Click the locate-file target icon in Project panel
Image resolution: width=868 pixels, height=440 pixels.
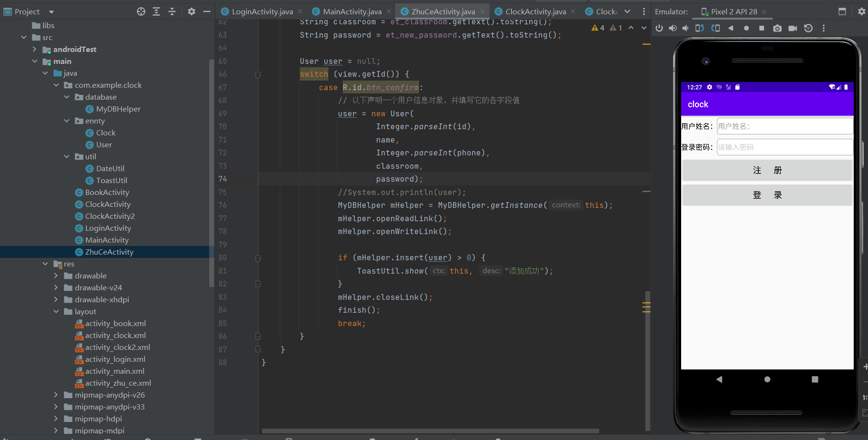[x=141, y=11]
